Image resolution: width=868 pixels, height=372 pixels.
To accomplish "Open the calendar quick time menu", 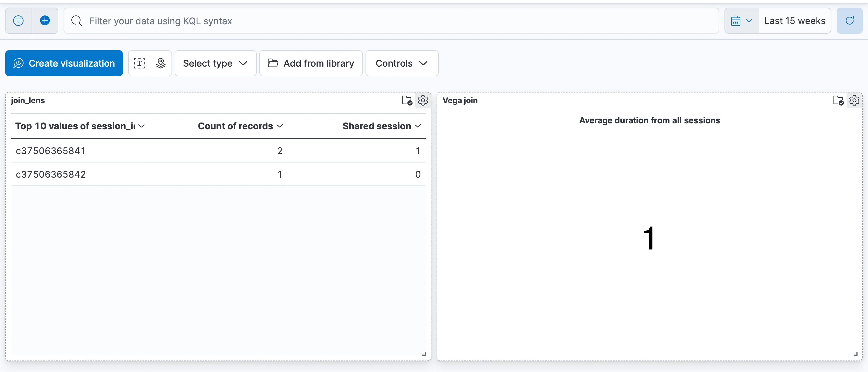I will [741, 21].
